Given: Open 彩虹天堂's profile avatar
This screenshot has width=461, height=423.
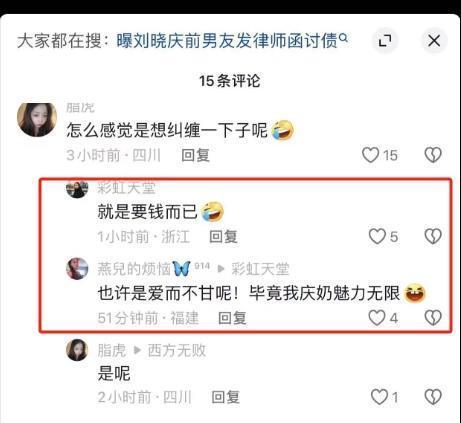Looking at the screenshot, I should 77,188.
